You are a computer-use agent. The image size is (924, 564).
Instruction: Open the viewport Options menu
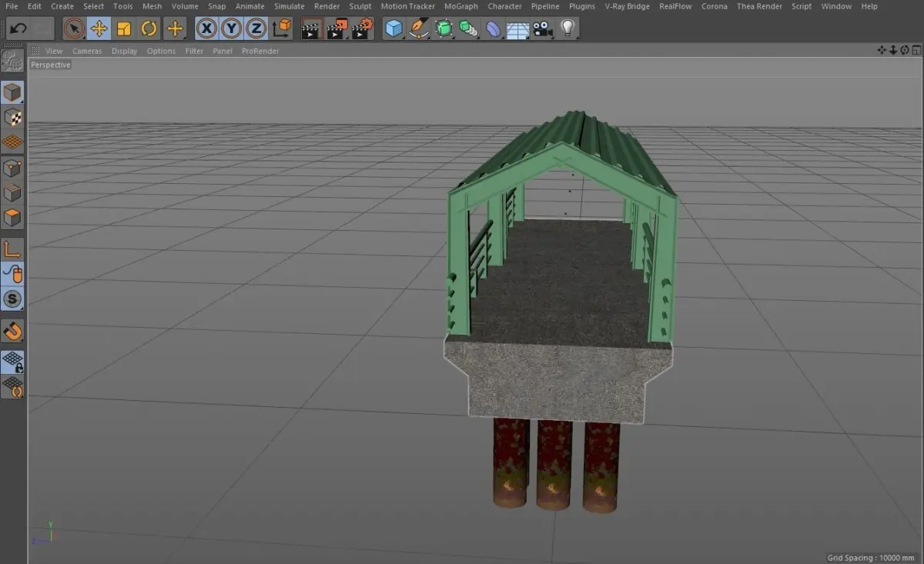click(161, 51)
